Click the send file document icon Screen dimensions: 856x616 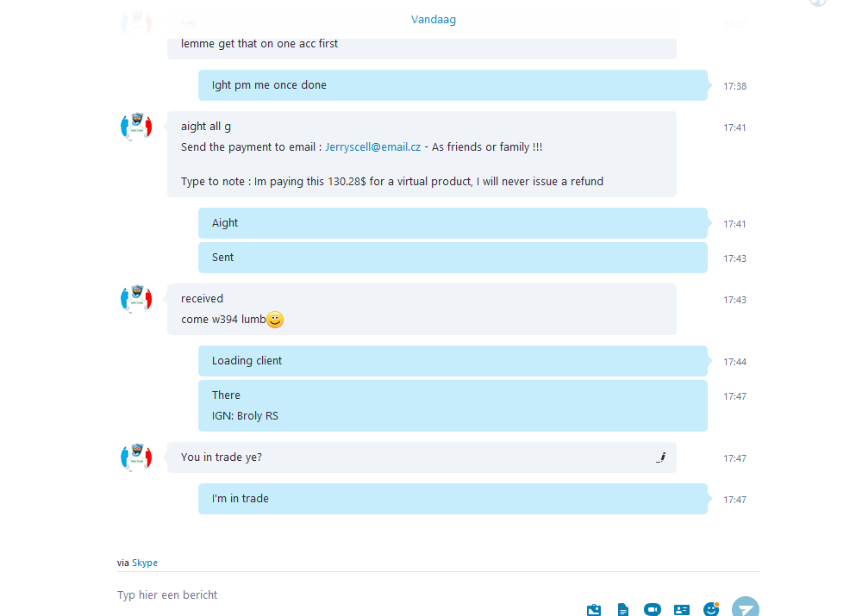(x=623, y=609)
